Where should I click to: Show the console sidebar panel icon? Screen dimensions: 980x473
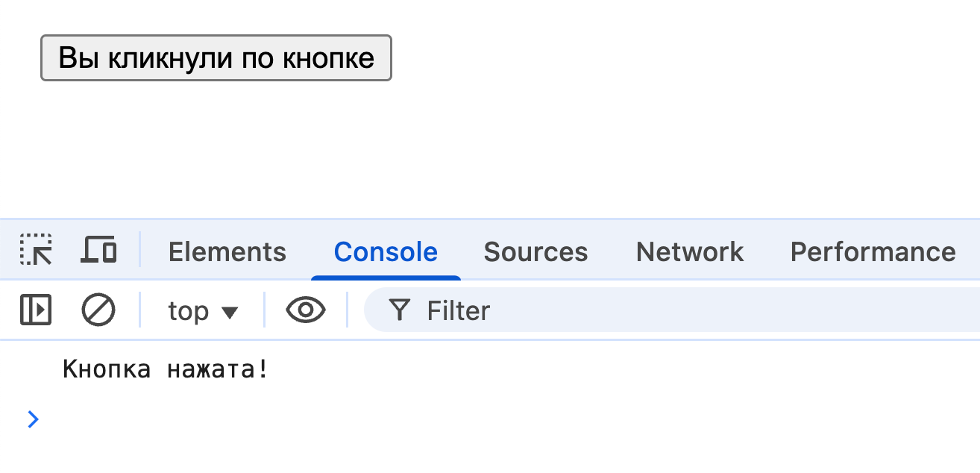click(36, 310)
